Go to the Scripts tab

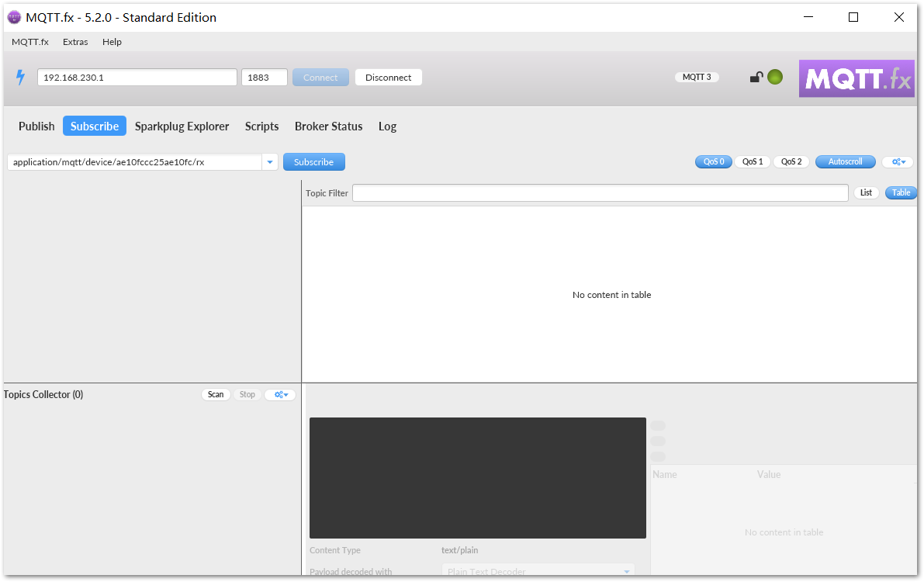[261, 126]
